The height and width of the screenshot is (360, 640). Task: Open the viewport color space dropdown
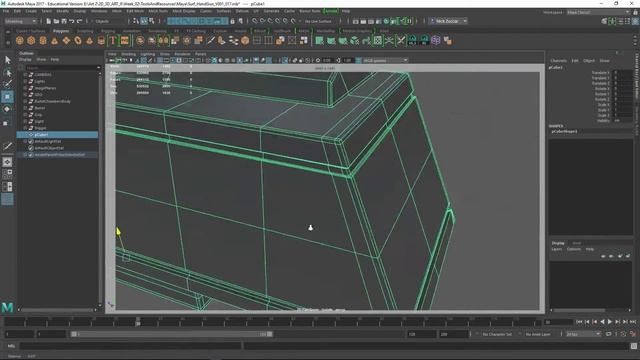(x=385, y=60)
